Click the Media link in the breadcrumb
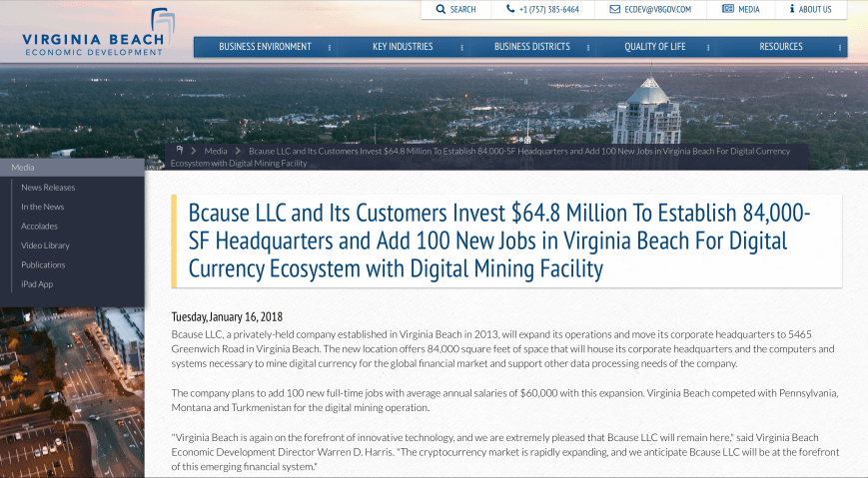This screenshot has height=478, width=868. click(216, 152)
